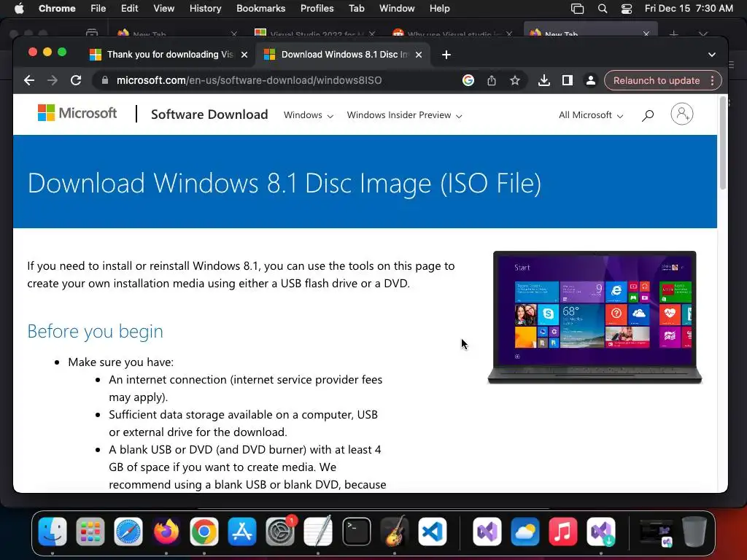The width and height of the screenshot is (747, 560).
Task: Expand the All Microsoft dropdown
Action: click(x=591, y=115)
